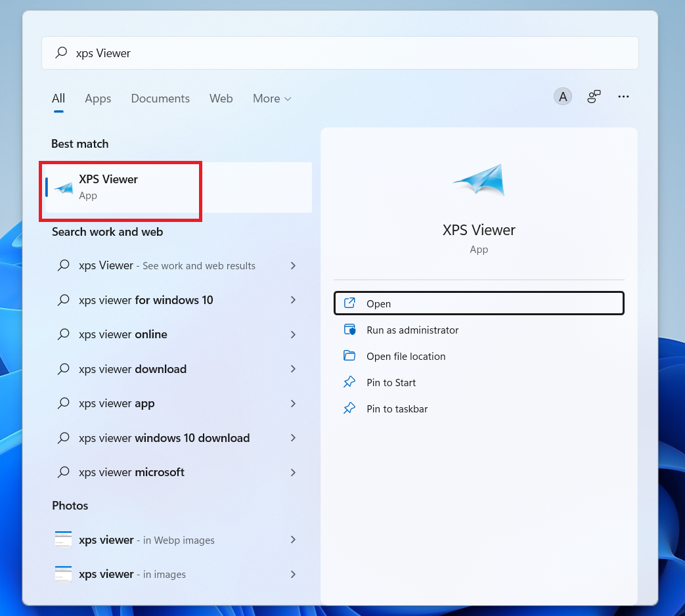The height and width of the screenshot is (616, 685).
Task: Click search icon beside 'xps viewer windows 10 download'
Action: (x=64, y=437)
